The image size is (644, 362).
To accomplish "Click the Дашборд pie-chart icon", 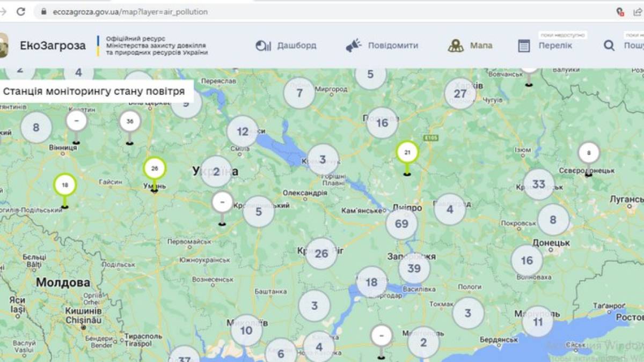I will click(x=263, y=46).
